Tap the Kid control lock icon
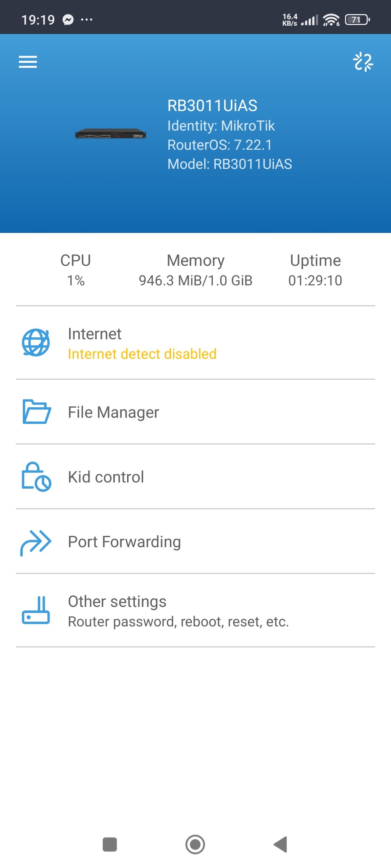 coord(36,476)
